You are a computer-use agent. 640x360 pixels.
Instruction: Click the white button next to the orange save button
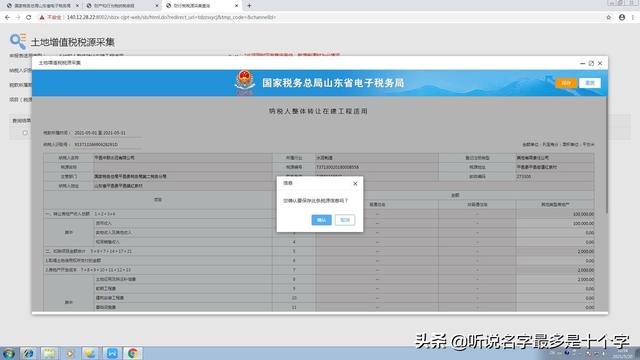point(590,83)
